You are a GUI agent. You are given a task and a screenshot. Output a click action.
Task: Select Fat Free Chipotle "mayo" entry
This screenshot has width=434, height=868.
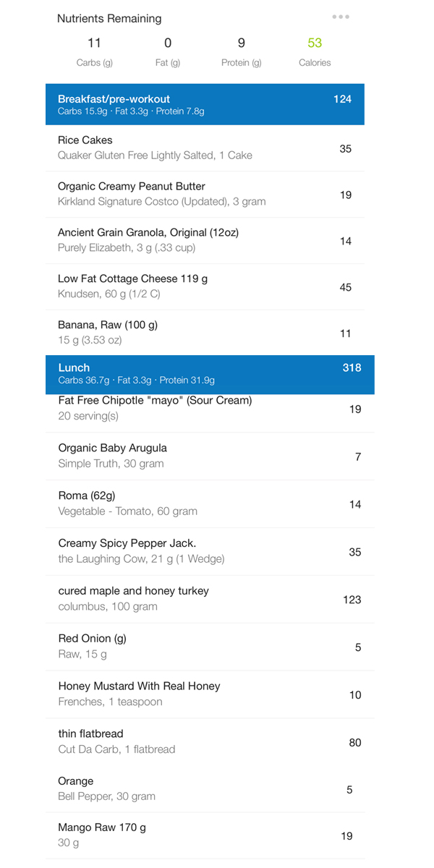210,409
